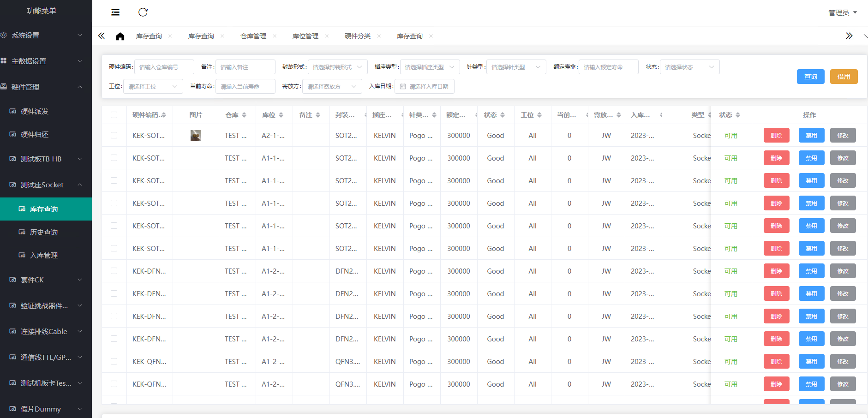Toggle the select-all header checkbox
The image size is (868, 418).
(x=114, y=115)
